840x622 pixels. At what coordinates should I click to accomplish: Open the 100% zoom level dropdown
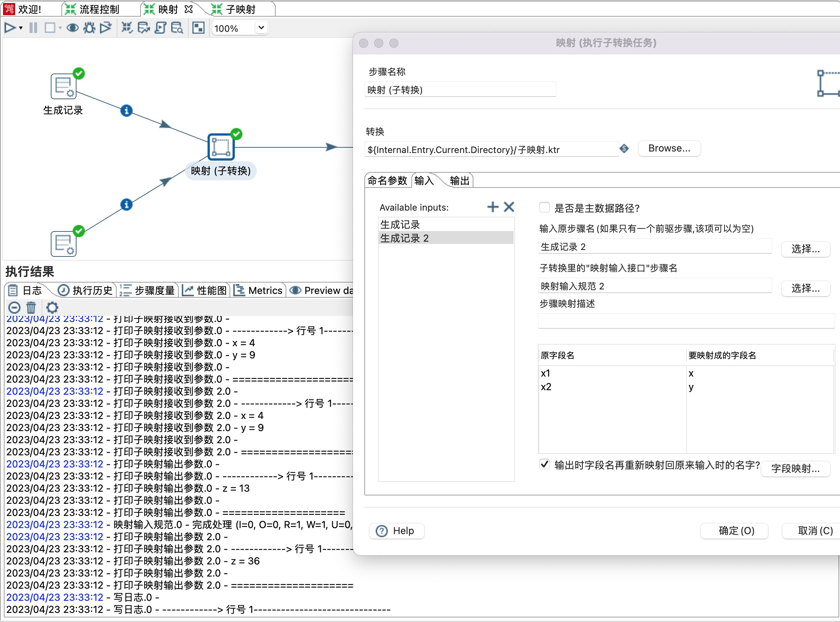[261, 28]
